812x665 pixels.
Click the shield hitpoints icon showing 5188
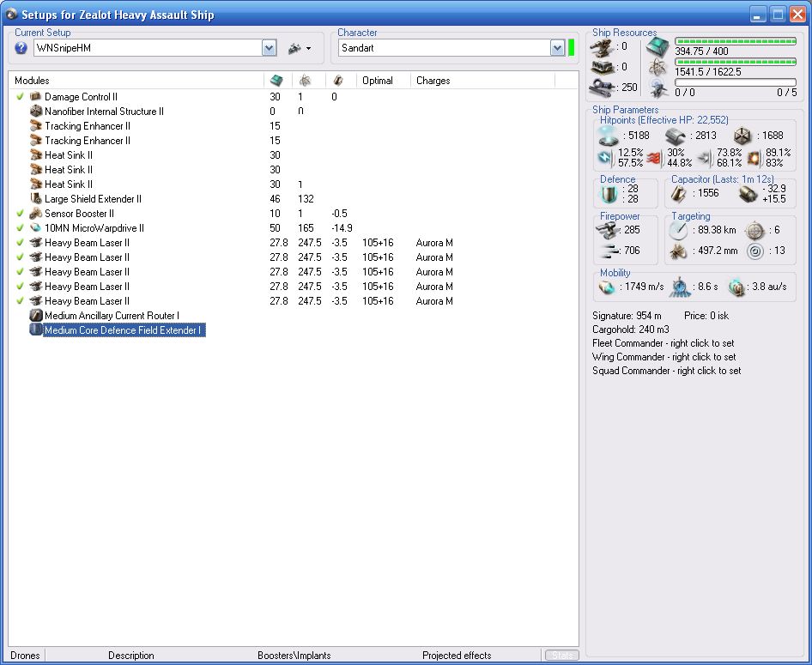tap(608, 136)
